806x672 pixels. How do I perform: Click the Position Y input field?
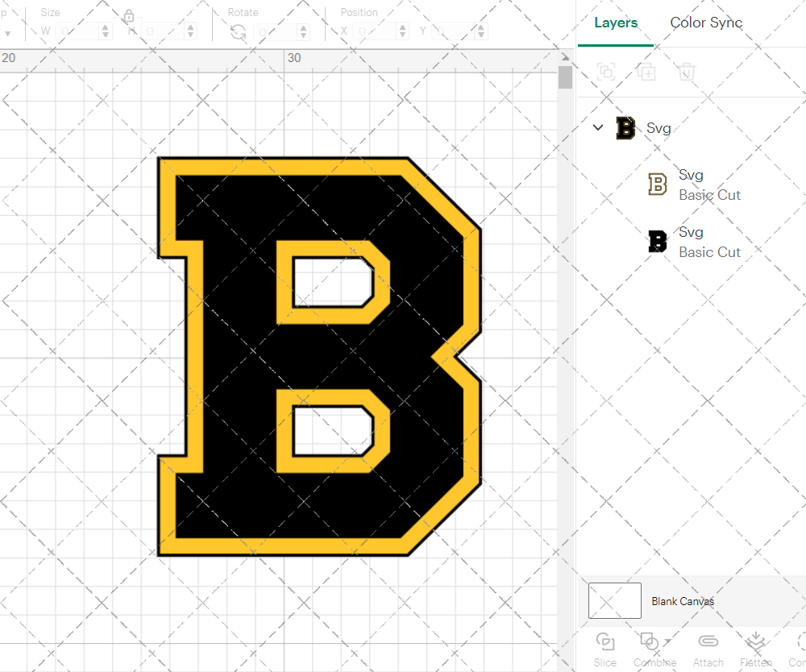(x=453, y=31)
